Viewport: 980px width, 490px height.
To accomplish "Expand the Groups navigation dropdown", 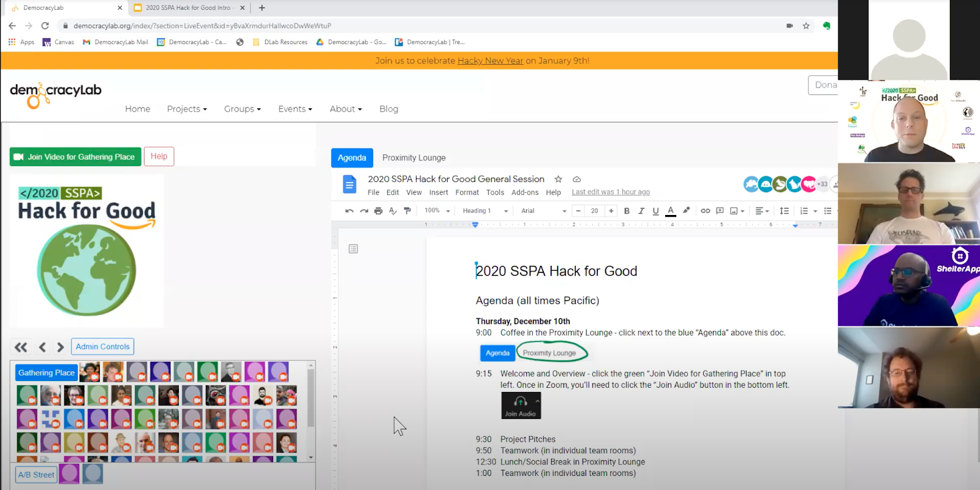I will pyautogui.click(x=243, y=109).
